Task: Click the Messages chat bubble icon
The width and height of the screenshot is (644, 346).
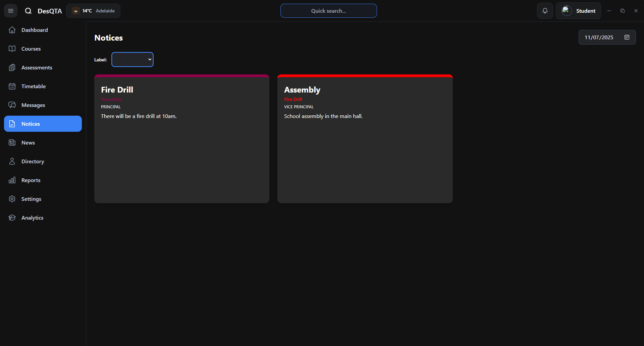Action: (12, 105)
